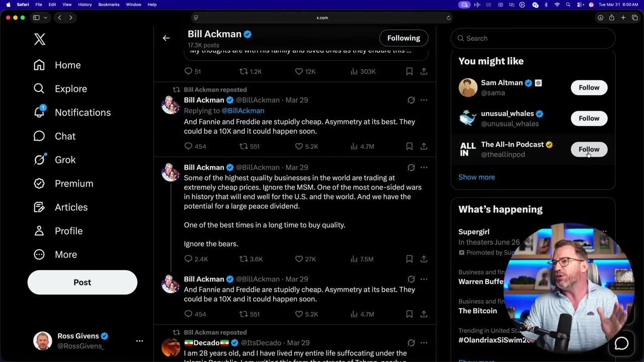The image size is (644, 362).
Task: Click the back arrow beside Bill Ackman
Action: [166, 38]
